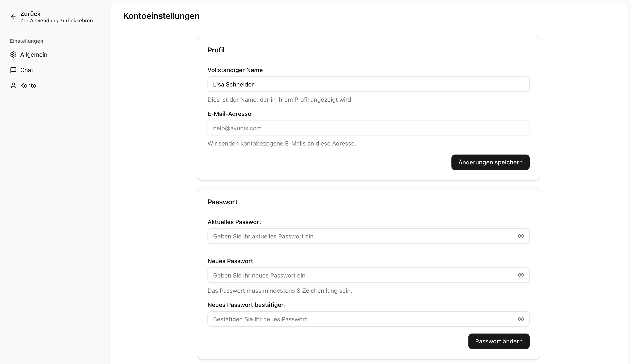Switch to the Chat settings section
This screenshot has height=364, width=631.
[x=26, y=70]
